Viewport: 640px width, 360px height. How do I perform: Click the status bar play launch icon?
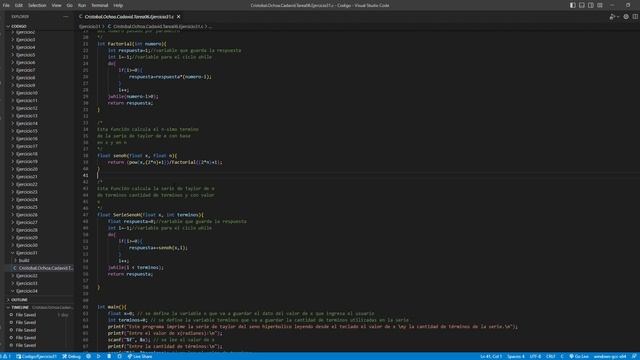pyautogui.click(x=98, y=356)
